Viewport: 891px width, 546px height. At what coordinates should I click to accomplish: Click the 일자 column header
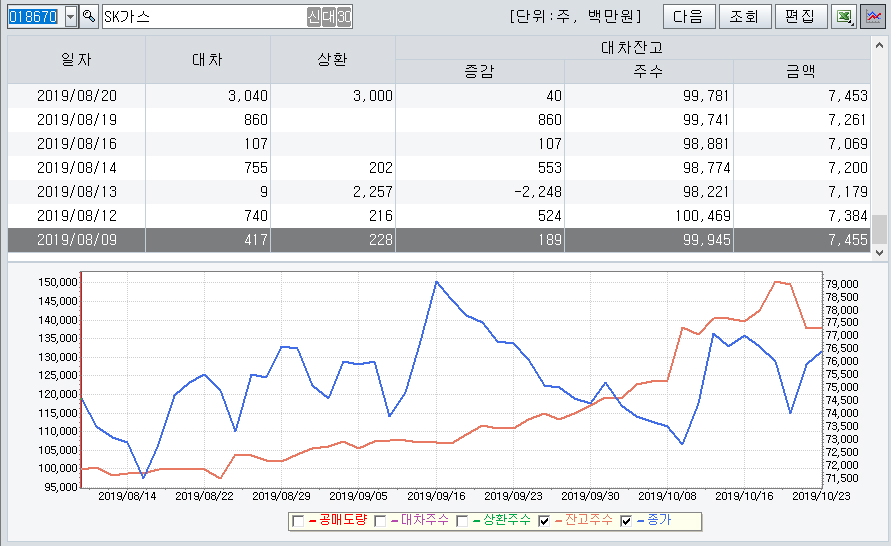77,60
